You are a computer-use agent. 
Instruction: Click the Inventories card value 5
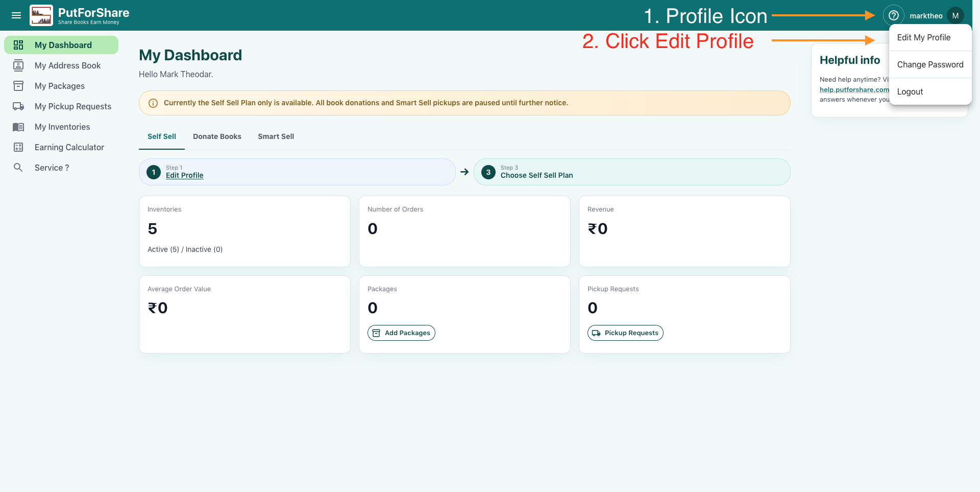(152, 229)
